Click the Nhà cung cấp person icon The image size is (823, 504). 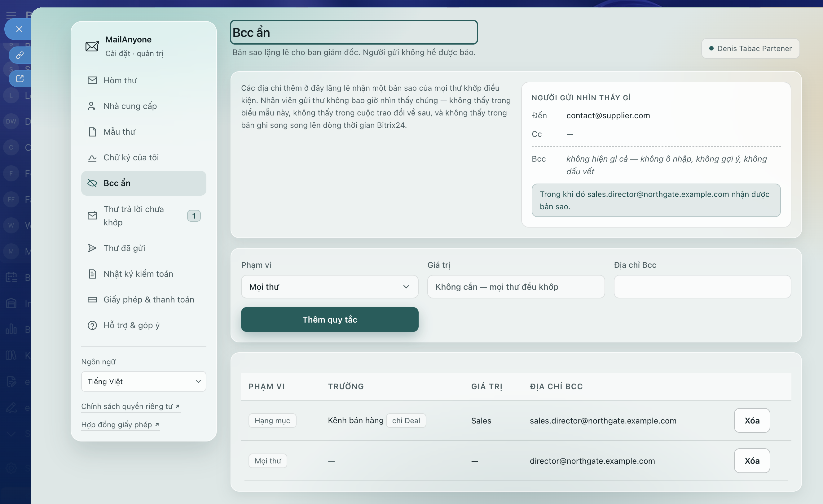click(91, 106)
